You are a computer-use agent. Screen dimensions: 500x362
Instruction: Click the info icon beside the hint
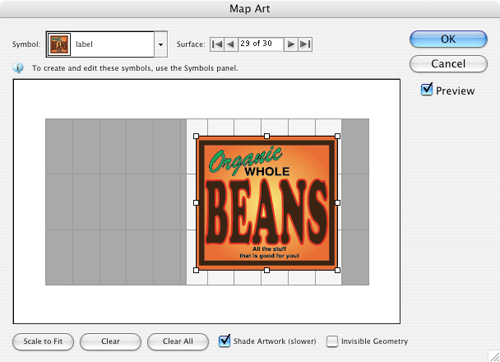[x=18, y=68]
